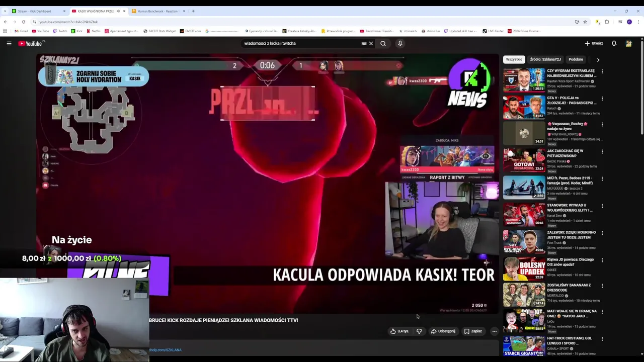Screen dimensions: 644x362
Task: Click the Utwórz create button
Action: pos(594,44)
